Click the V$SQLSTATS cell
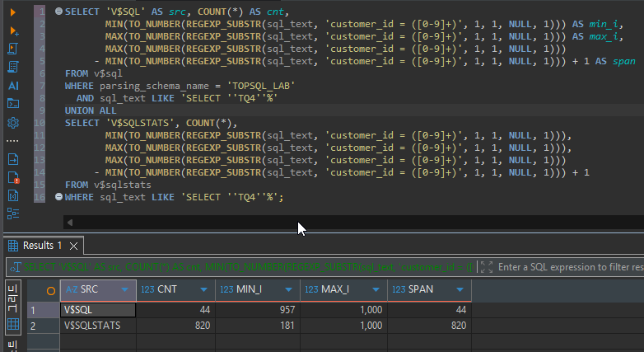The height and width of the screenshot is (352, 644). 98,326
